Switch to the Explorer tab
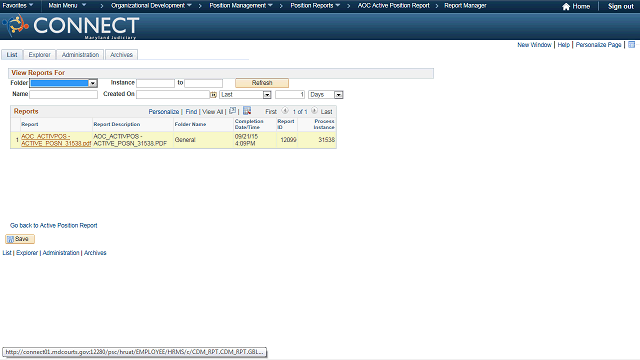 click(x=39, y=55)
